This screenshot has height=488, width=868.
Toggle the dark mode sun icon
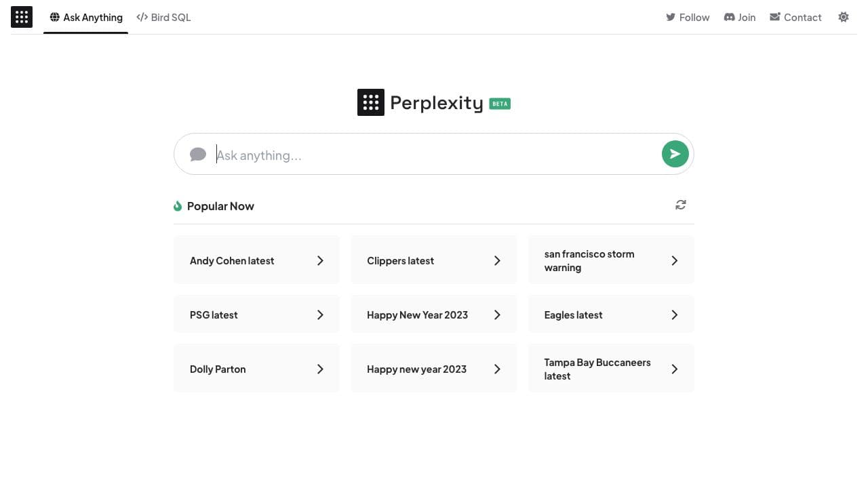point(843,17)
